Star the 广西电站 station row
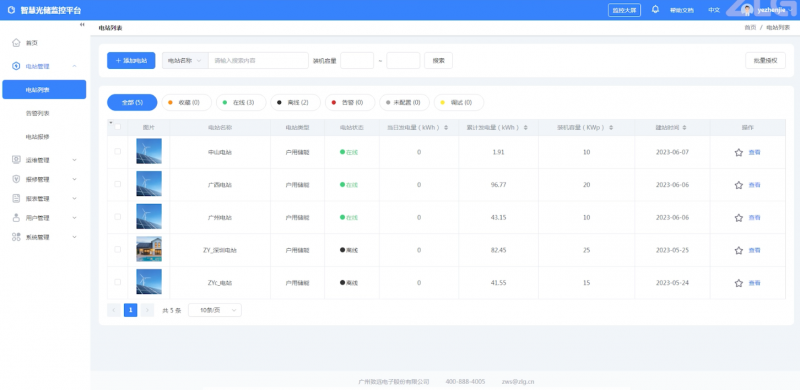800x390 pixels. point(738,185)
